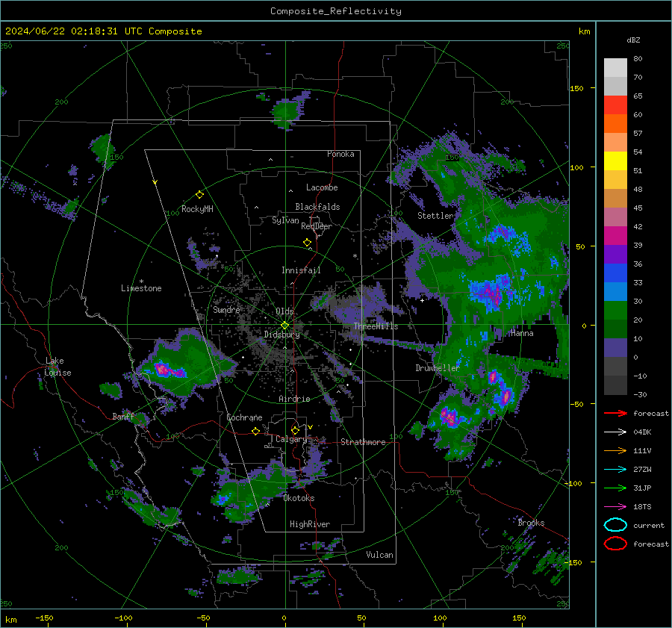
Task: Click the yellow V marker northwest of RockyMH
Action: 155,182
